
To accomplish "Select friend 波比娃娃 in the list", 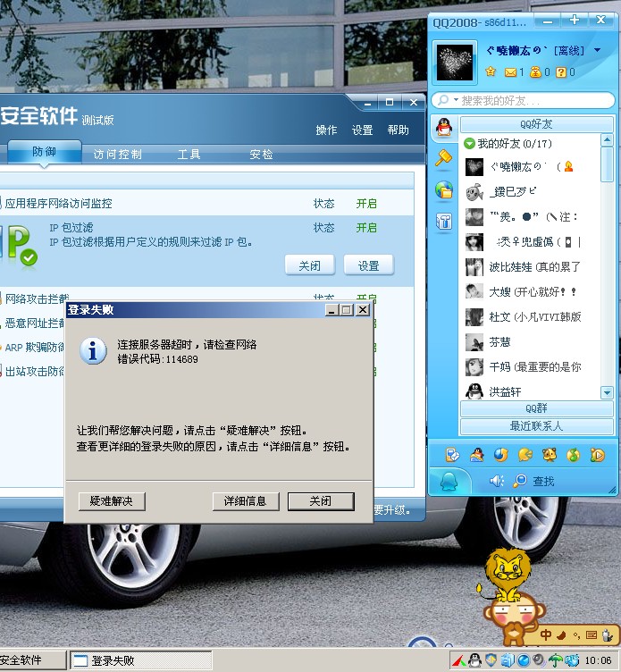I will [x=531, y=267].
